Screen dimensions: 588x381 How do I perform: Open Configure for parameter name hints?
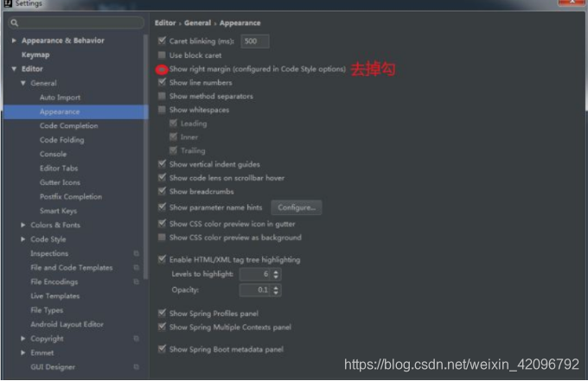[297, 207]
